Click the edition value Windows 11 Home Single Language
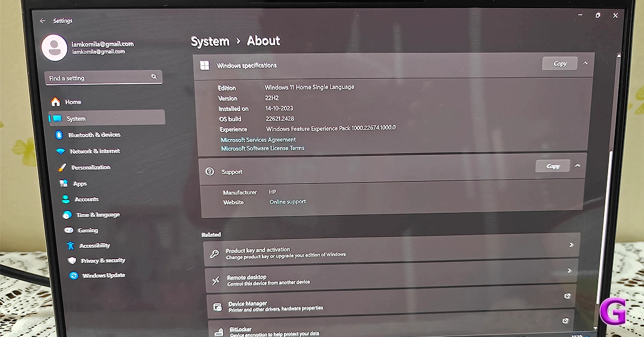Image resolution: width=644 pixels, height=337 pixels. click(x=309, y=87)
